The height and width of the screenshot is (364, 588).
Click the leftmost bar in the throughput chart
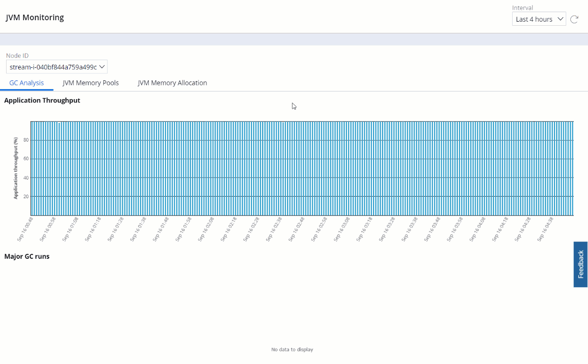pos(32,168)
